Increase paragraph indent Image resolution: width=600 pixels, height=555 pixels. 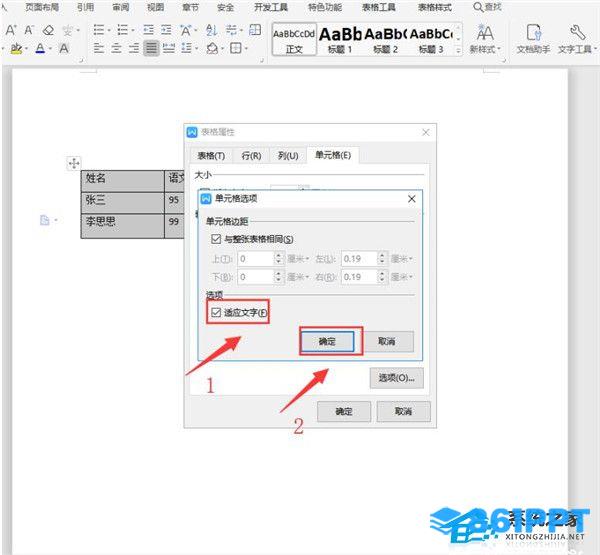coord(166,29)
